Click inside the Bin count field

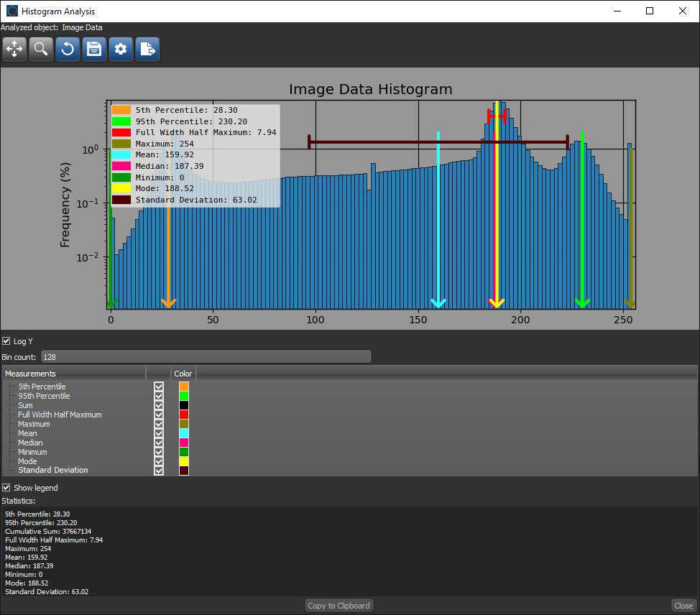point(205,356)
